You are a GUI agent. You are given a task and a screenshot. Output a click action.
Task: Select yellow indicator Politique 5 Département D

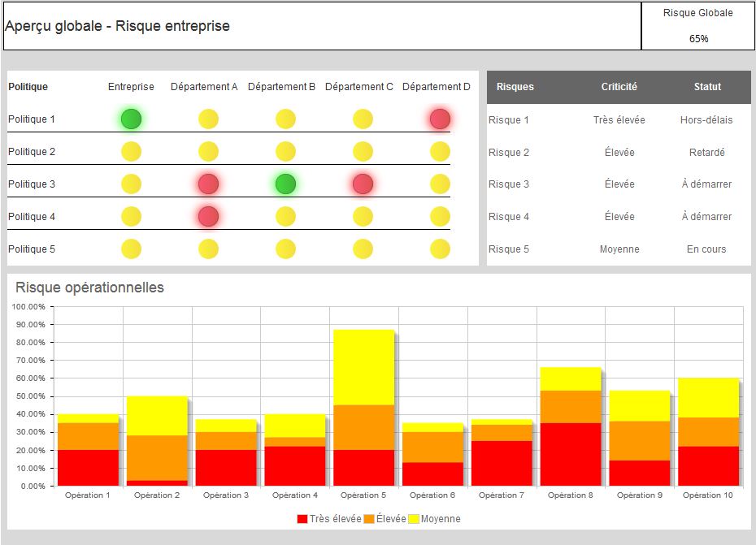[440, 249]
